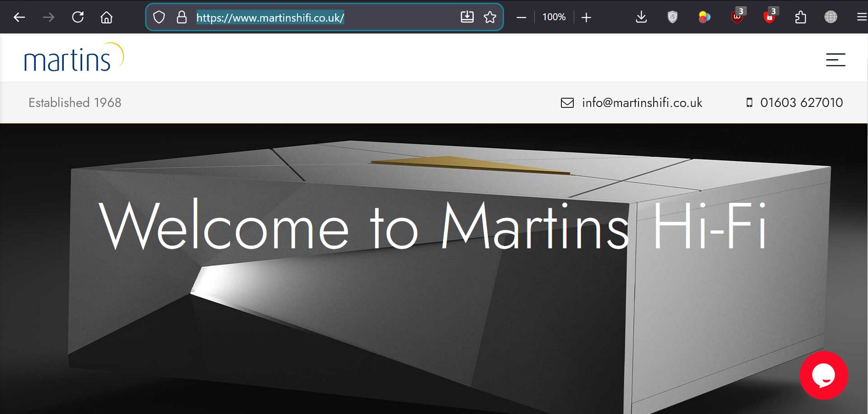Open the colorful circles extension
The width and height of the screenshot is (868, 414).
coord(704,17)
